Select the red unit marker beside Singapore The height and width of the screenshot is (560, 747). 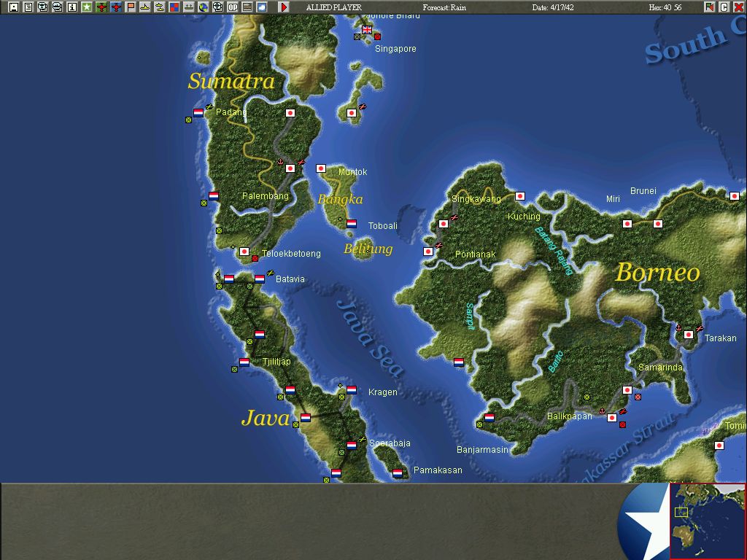(377, 36)
